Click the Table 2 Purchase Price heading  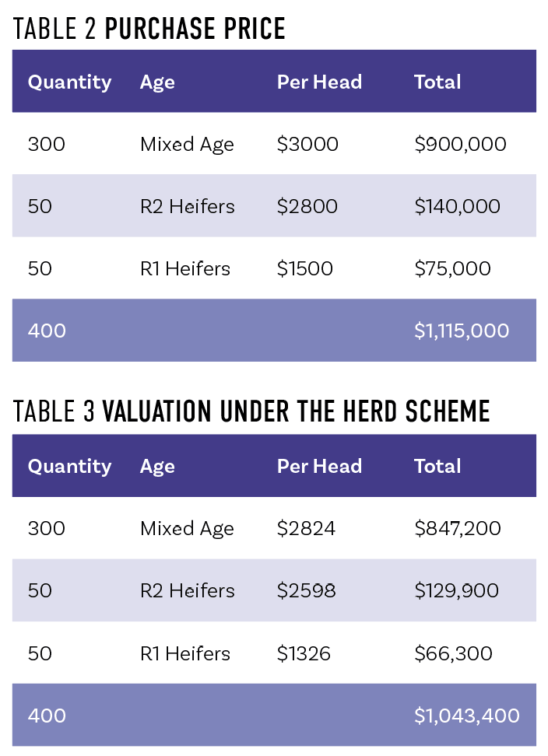[x=149, y=29]
